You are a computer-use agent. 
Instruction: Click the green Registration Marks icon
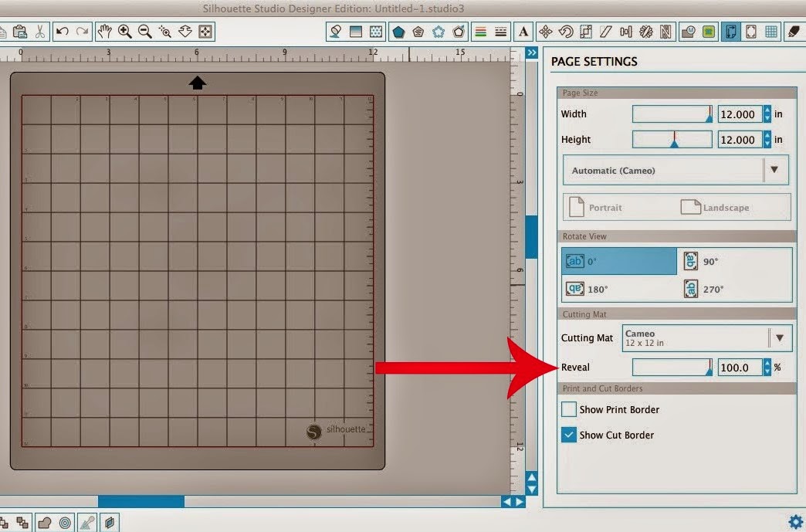(708, 32)
